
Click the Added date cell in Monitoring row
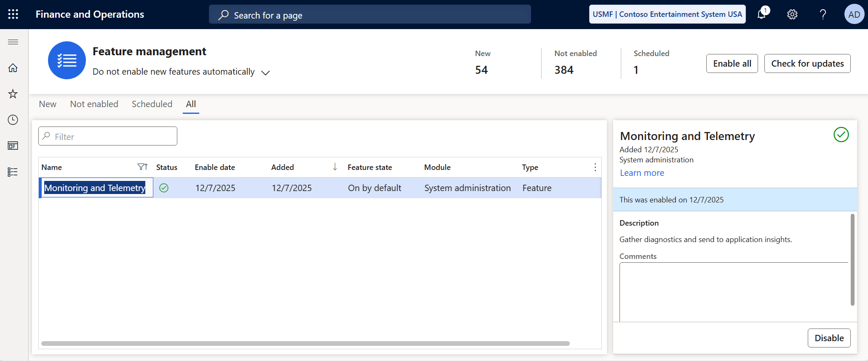(292, 188)
